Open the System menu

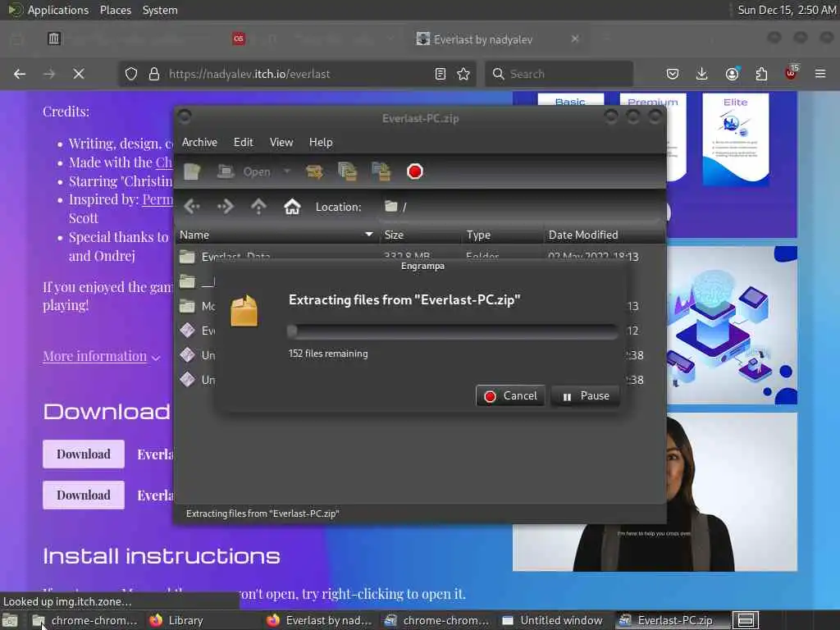point(160,10)
